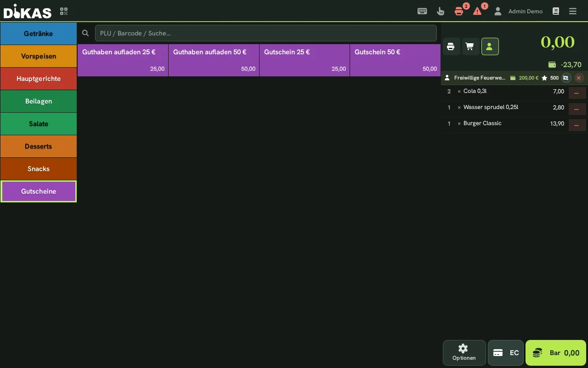Remove one Burger Classic with minus
The height and width of the screenshot is (368, 588).
577,125
